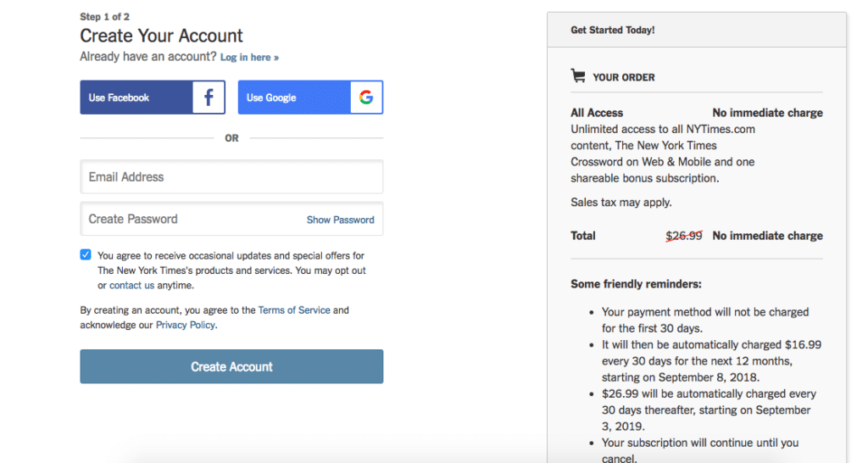The width and height of the screenshot is (868, 463).
Task: Click the shopping cart icon beside Your Order
Action: tap(578, 75)
